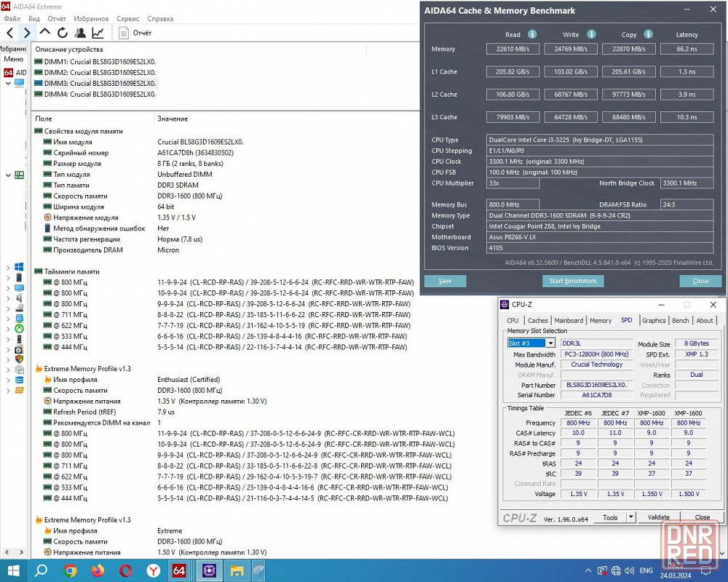Expand the Storage tree node arrow
Image resolution: width=728 pixels, height=582 pixels.
point(8,308)
